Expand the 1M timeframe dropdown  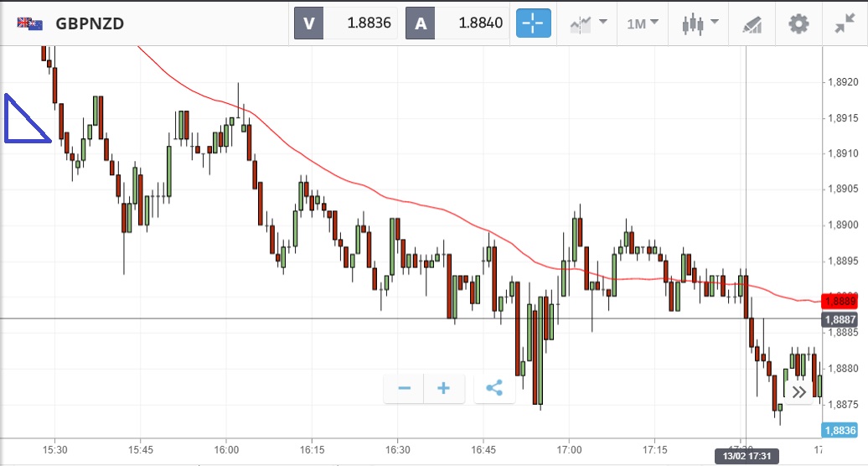tap(643, 23)
